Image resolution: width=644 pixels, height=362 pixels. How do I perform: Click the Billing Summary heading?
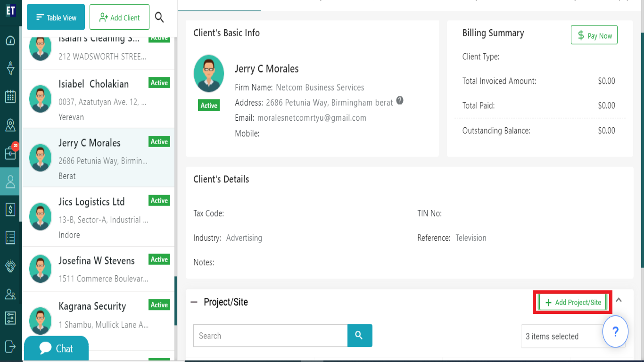pyautogui.click(x=493, y=33)
